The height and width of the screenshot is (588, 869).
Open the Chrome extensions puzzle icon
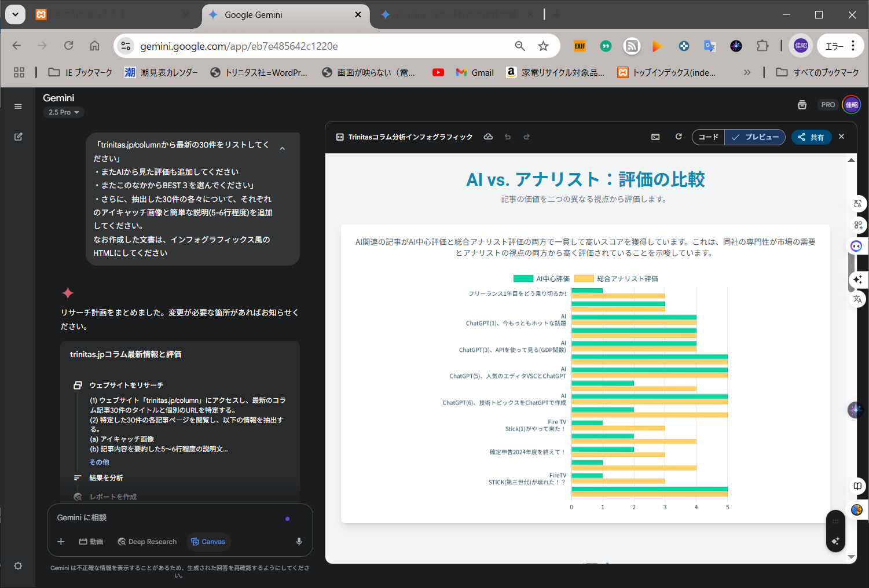pos(762,46)
